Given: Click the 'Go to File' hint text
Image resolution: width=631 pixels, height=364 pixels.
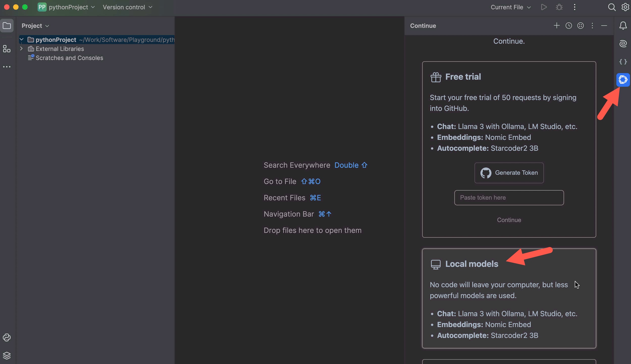Looking at the screenshot, I should point(280,181).
